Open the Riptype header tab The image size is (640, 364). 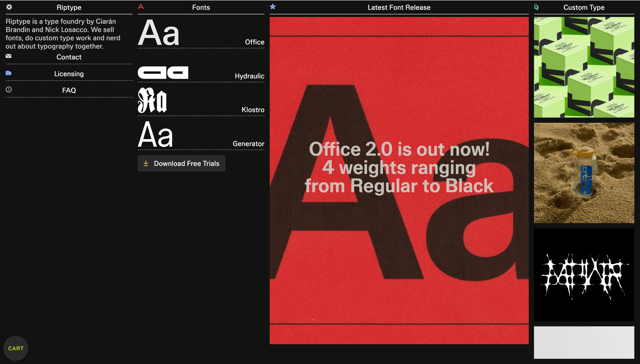[x=69, y=7]
